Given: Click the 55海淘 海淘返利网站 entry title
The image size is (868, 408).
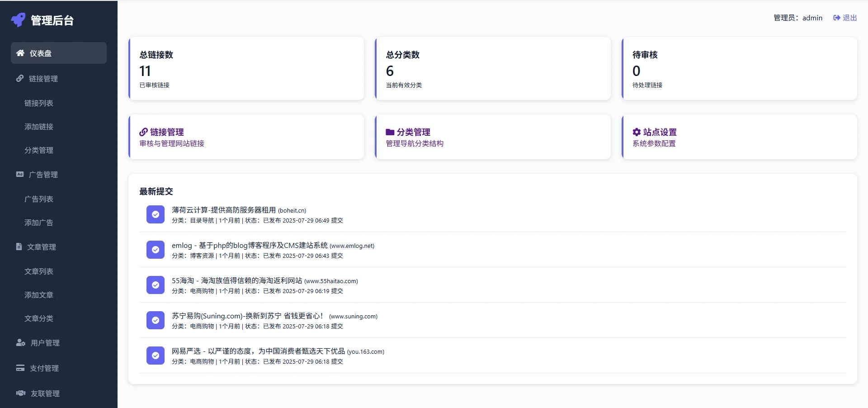Looking at the screenshot, I should [x=237, y=280].
